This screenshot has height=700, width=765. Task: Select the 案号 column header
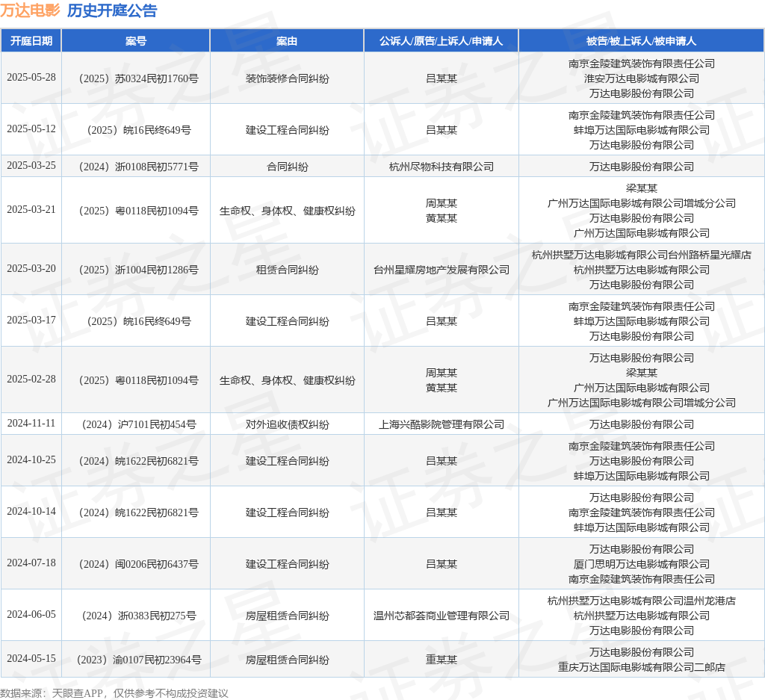(136, 41)
